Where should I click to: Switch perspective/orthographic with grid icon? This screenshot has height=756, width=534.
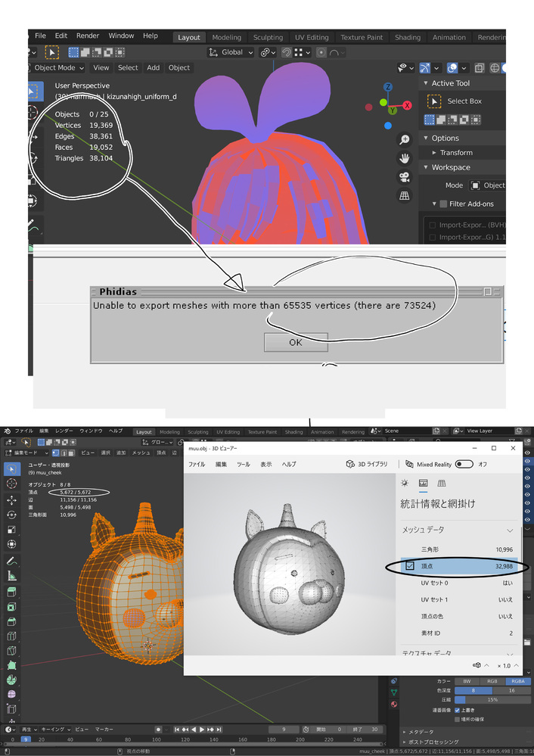(x=405, y=196)
